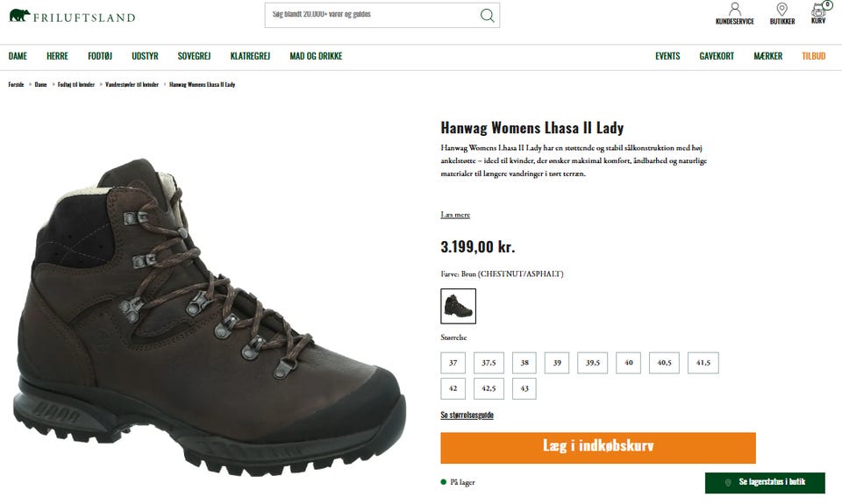
Task: Open the Mad og drikke menu
Action: point(316,56)
